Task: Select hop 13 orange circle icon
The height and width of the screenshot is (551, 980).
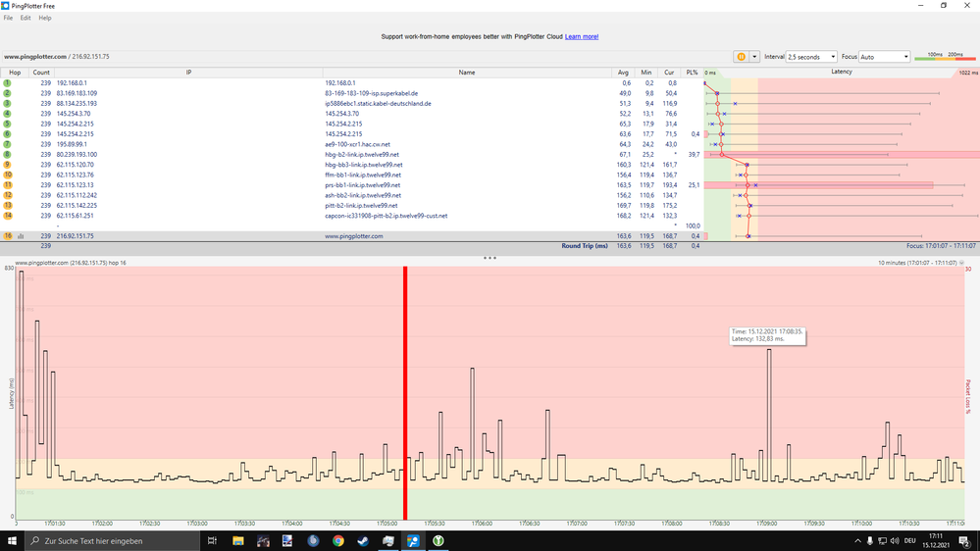Action: 8,206
